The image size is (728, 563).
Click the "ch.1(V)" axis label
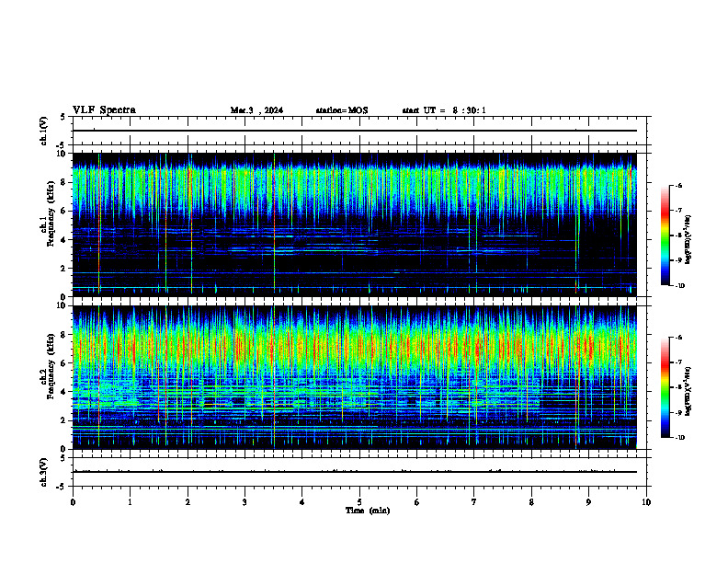(43, 131)
